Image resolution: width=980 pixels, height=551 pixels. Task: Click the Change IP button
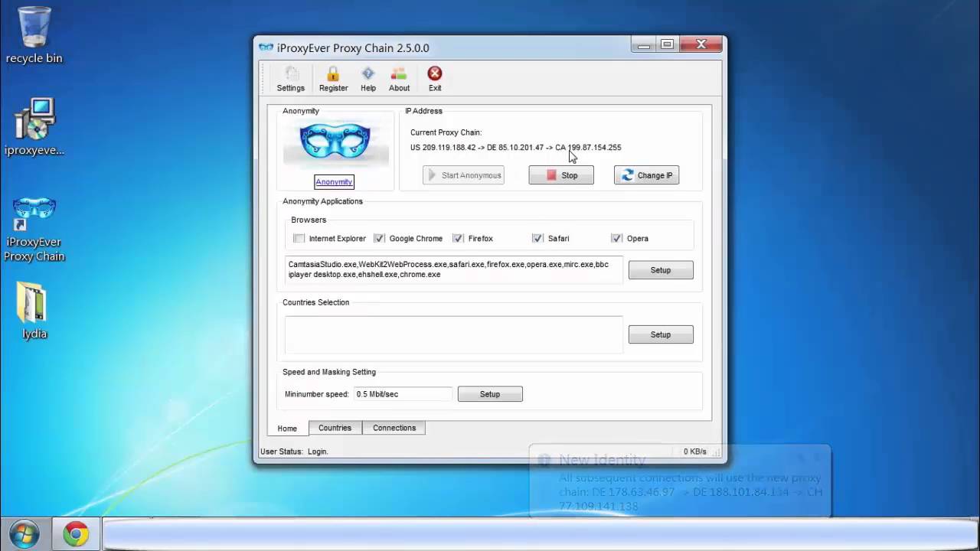click(x=646, y=175)
